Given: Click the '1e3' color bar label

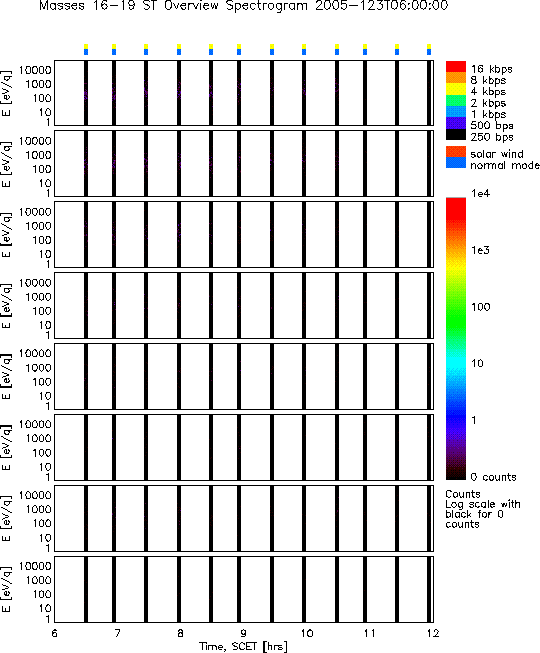Looking at the screenshot, I should (x=480, y=250).
